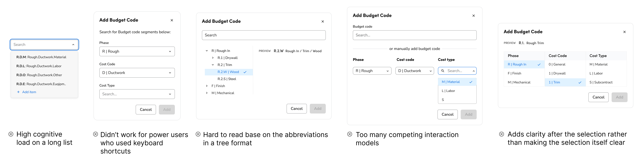Click the plus icon next to Add item
This screenshot has width=644, height=162.
(18, 92)
